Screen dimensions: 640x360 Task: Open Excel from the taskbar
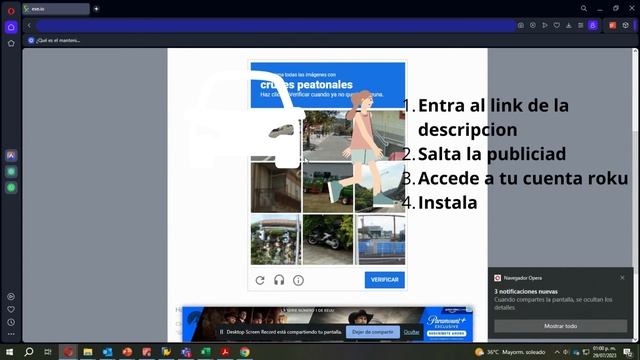[x=206, y=352]
